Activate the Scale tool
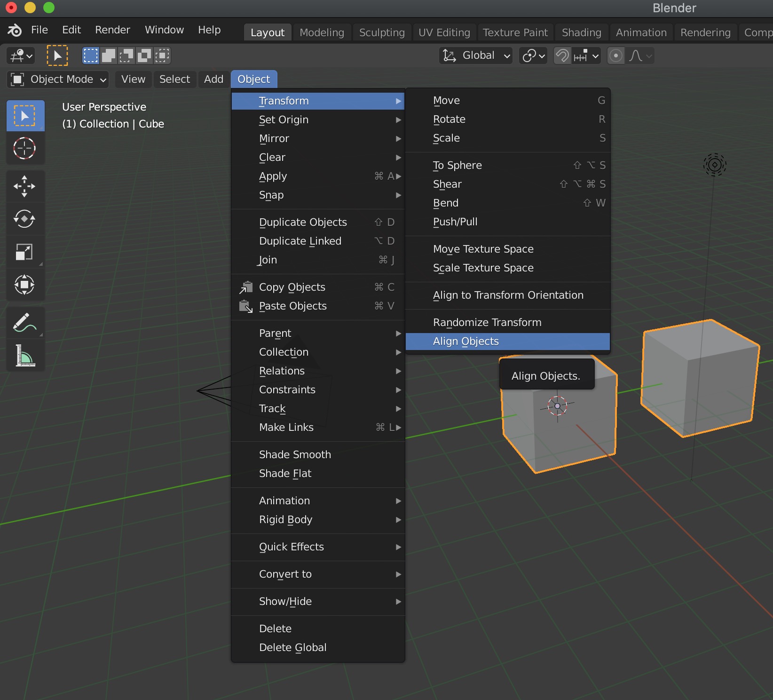Screen dimensions: 773x700 pos(25,252)
